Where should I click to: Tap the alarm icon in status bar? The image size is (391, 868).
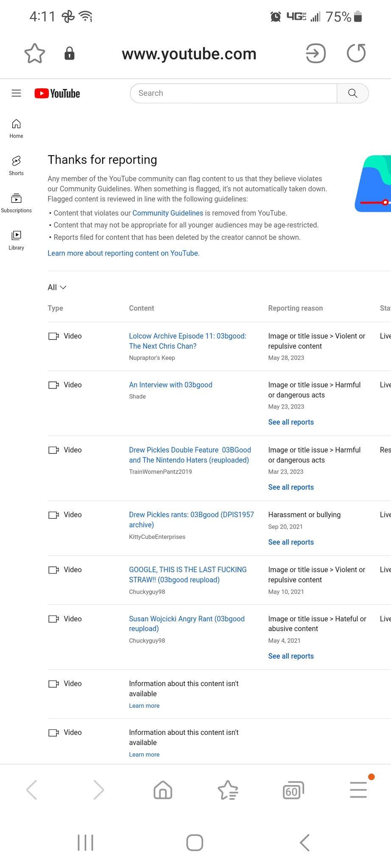pos(276,17)
